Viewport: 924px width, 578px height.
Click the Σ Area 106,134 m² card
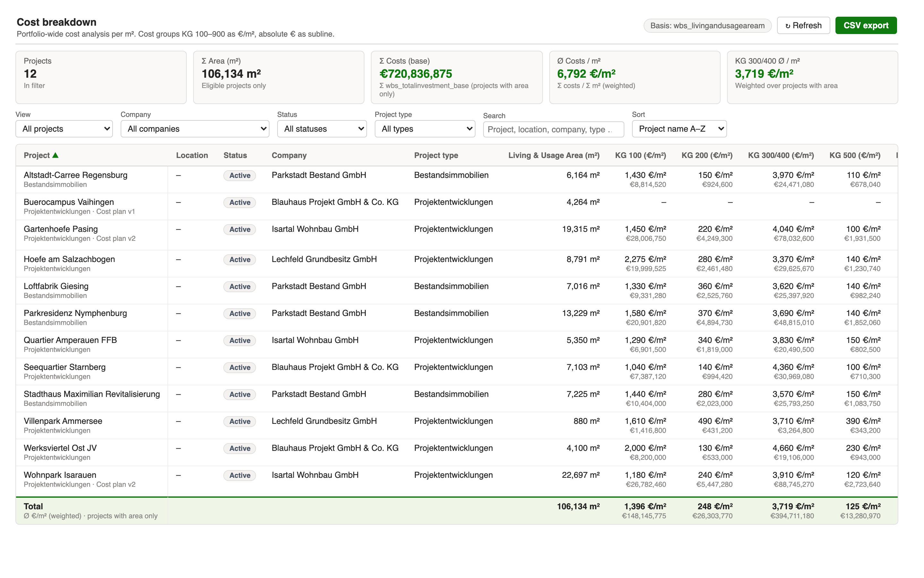pyautogui.click(x=279, y=77)
